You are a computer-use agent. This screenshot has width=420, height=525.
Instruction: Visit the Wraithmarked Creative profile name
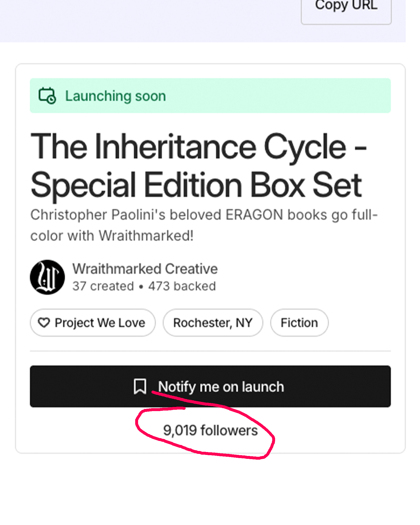145,269
